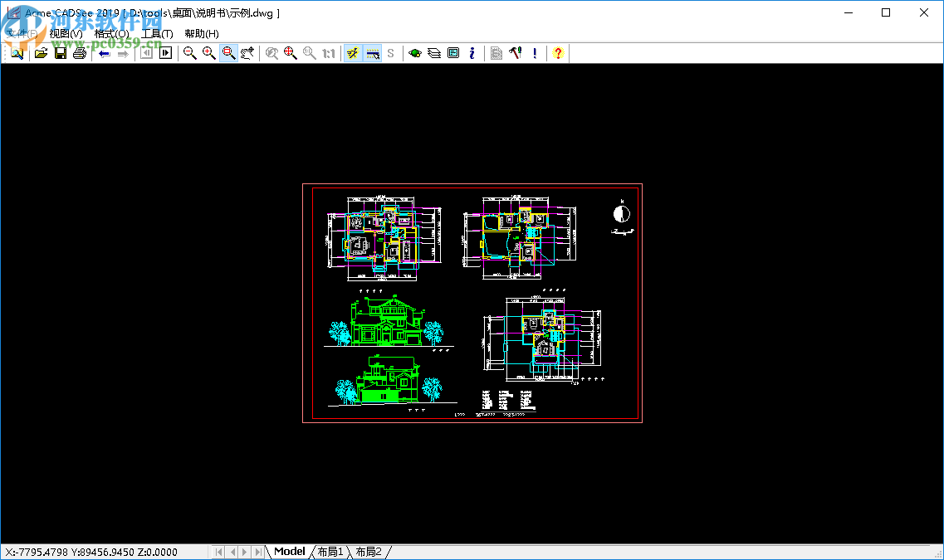Click the upper-right floor plan drawing
Image resolution: width=944 pixels, height=560 pixels.
pyautogui.click(x=520, y=237)
